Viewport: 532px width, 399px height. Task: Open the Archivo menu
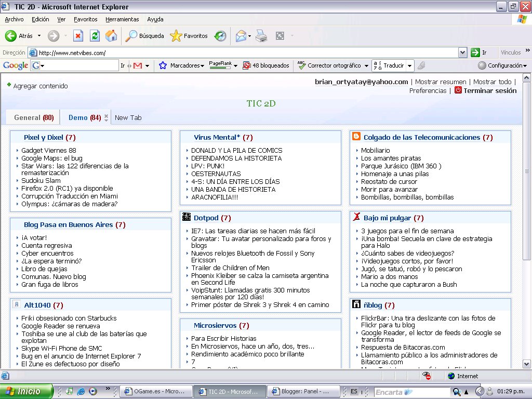click(x=14, y=19)
